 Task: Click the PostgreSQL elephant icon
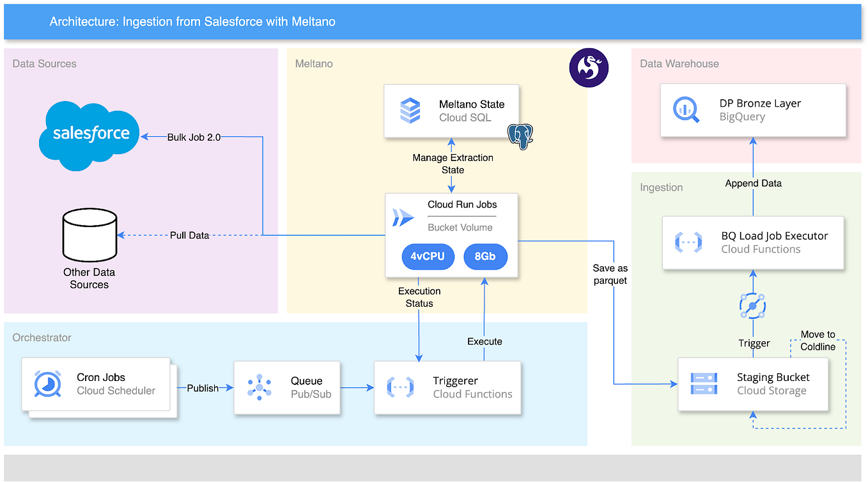click(x=520, y=136)
